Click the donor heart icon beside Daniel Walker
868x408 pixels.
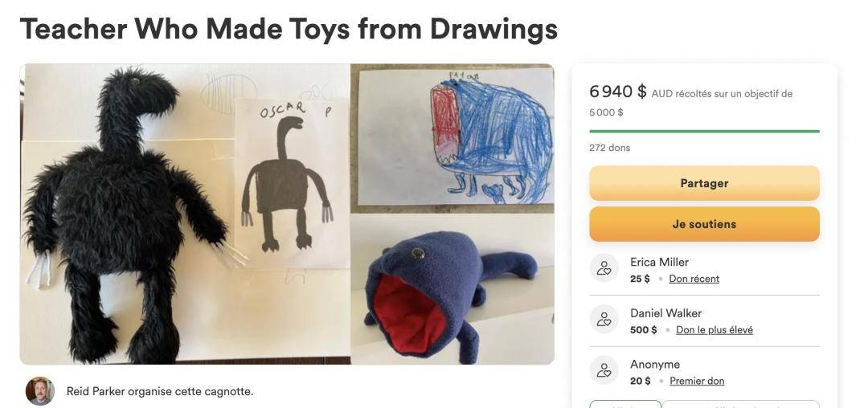604,320
